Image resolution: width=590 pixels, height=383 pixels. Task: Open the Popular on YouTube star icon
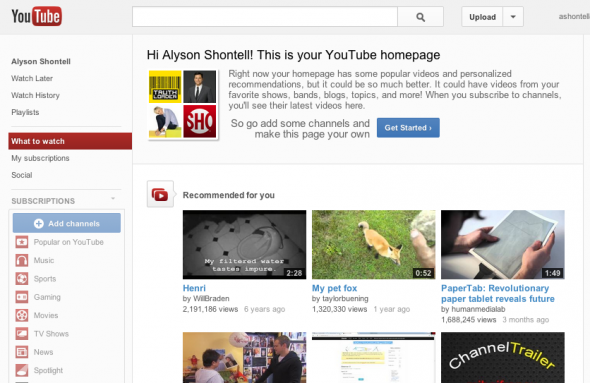(22, 242)
